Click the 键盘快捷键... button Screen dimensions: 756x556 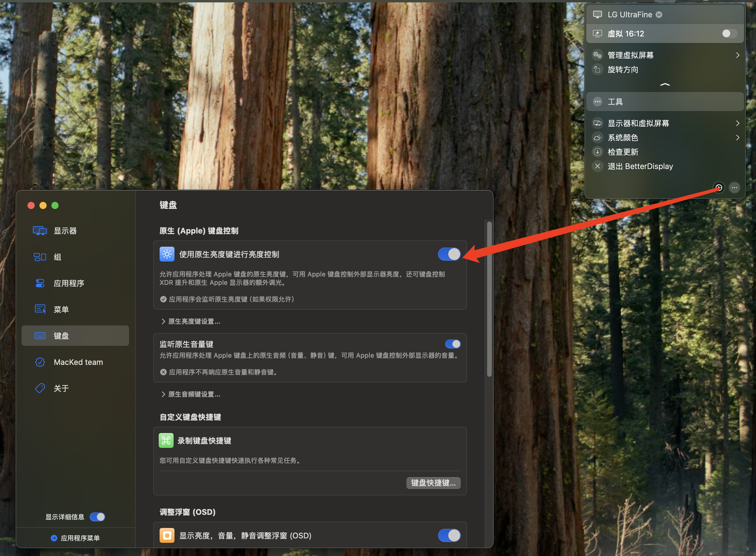point(433,483)
